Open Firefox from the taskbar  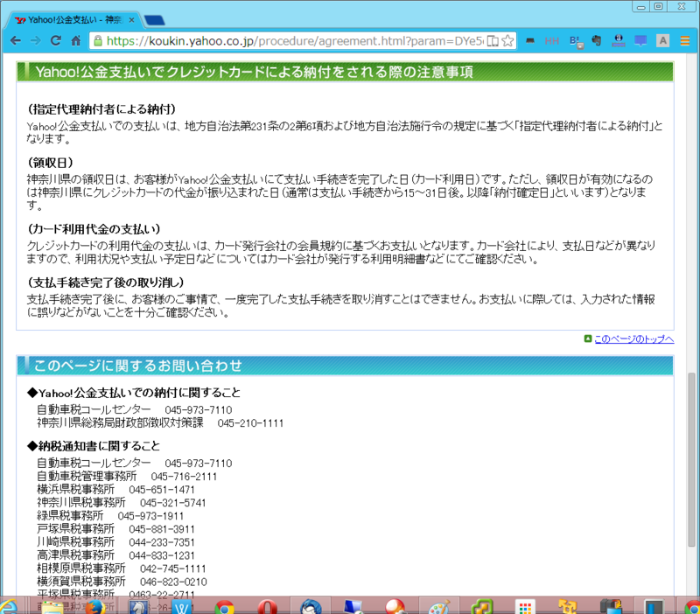coord(95,607)
